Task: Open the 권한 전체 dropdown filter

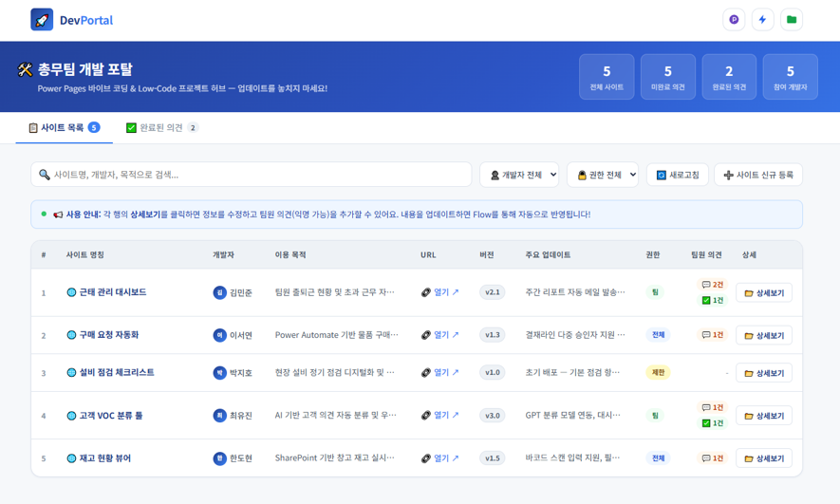Action: (x=603, y=175)
